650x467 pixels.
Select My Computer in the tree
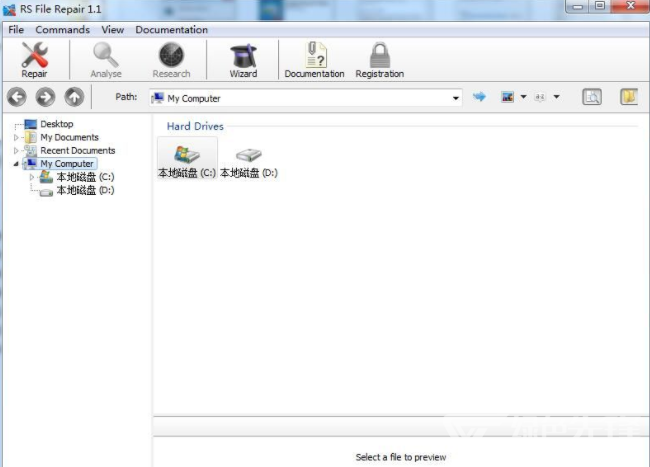click(x=60, y=164)
